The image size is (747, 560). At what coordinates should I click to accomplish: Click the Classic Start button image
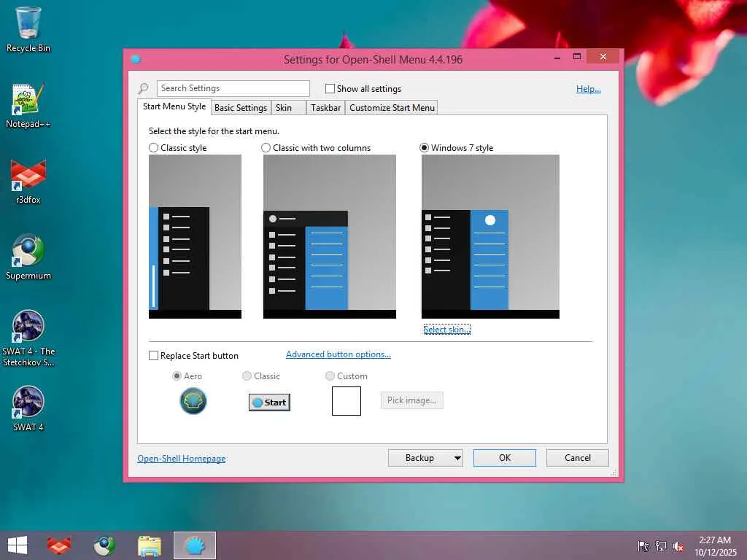(269, 402)
